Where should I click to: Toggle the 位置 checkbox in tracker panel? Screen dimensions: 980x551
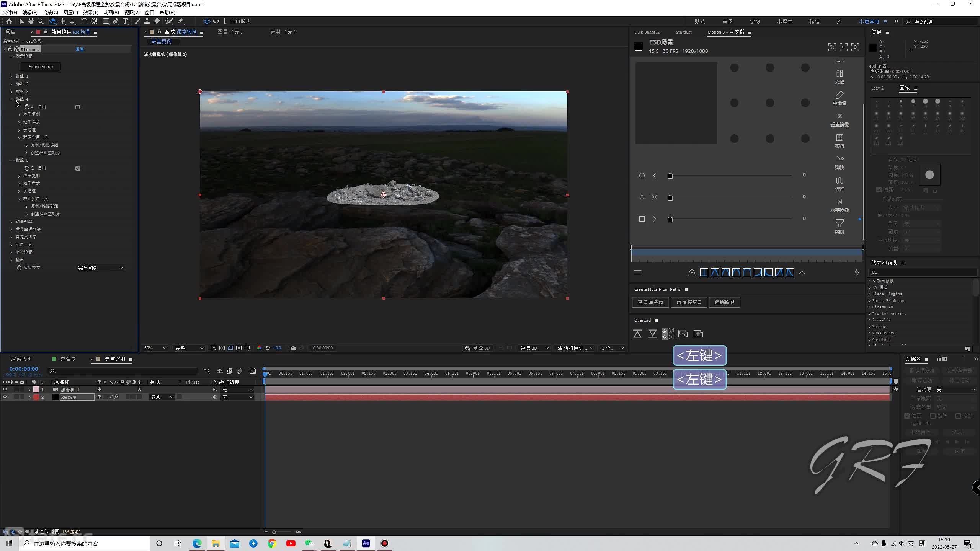(x=907, y=416)
